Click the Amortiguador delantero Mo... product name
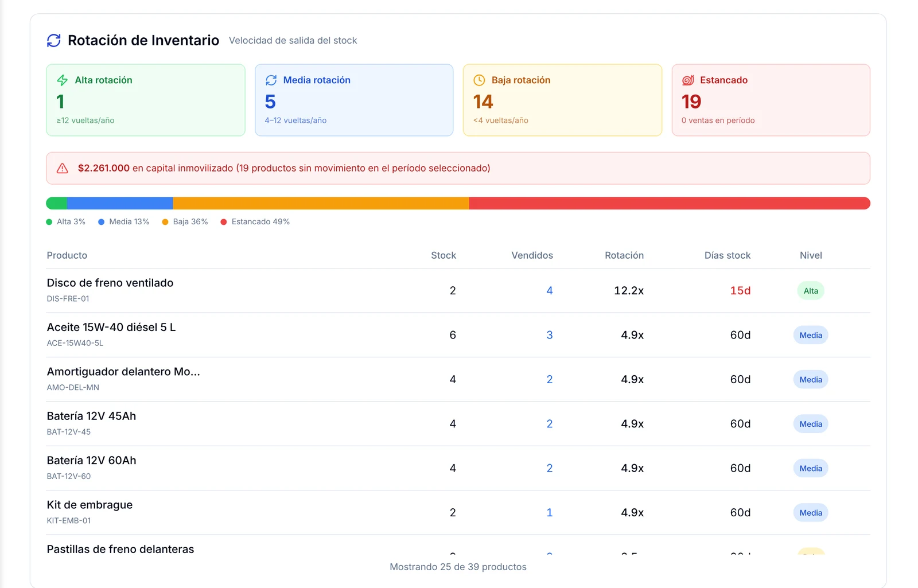 pos(123,372)
